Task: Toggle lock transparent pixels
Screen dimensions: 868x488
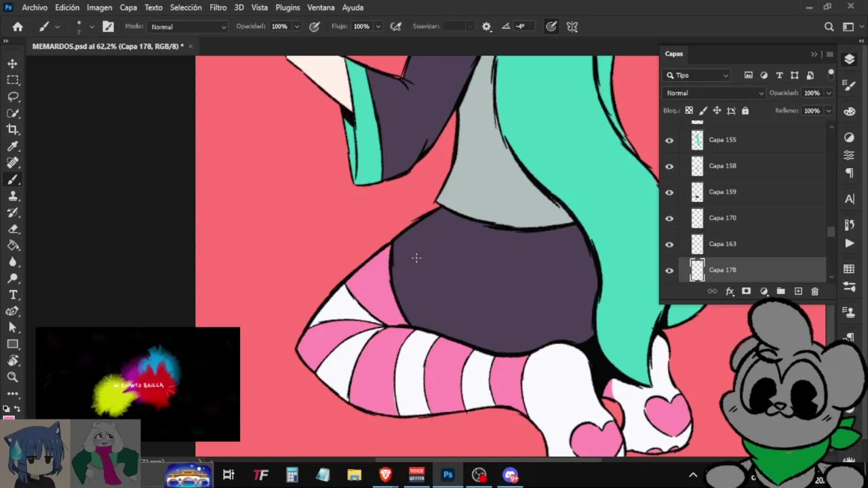Action: pos(689,110)
